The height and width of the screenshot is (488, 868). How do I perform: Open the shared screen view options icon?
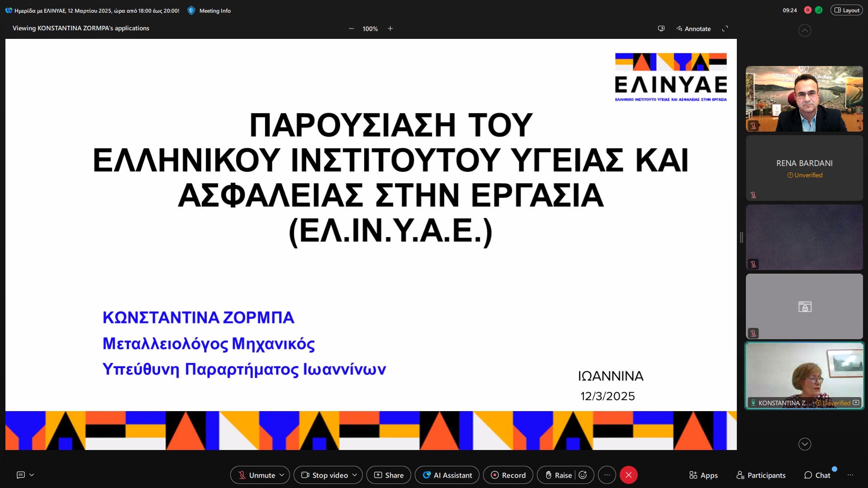(x=661, y=28)
